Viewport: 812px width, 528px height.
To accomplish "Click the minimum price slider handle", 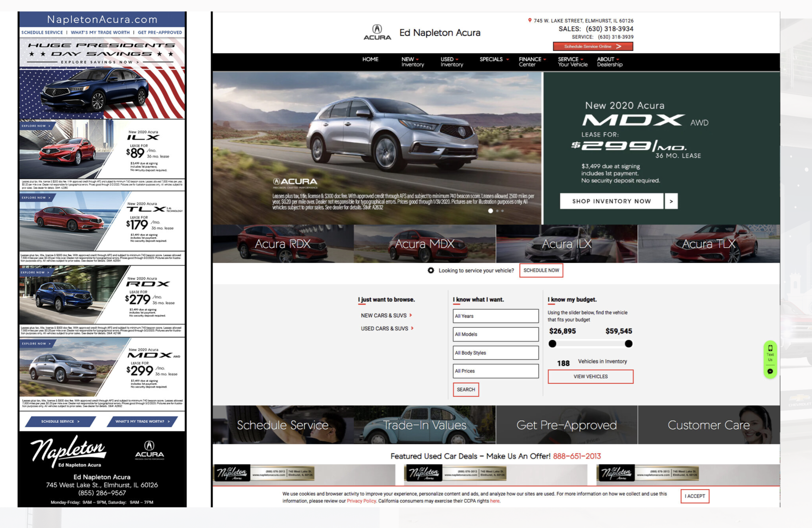I will click(x=553, y=344).
